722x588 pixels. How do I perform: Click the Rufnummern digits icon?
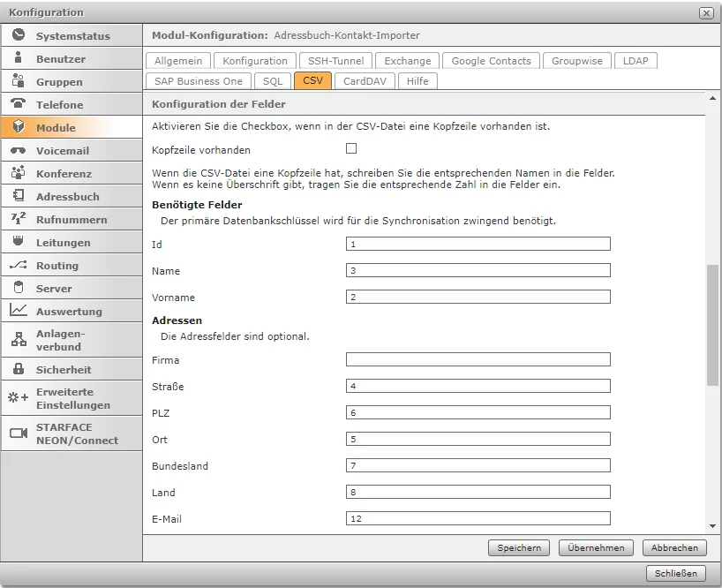click(x=19, y=218)
